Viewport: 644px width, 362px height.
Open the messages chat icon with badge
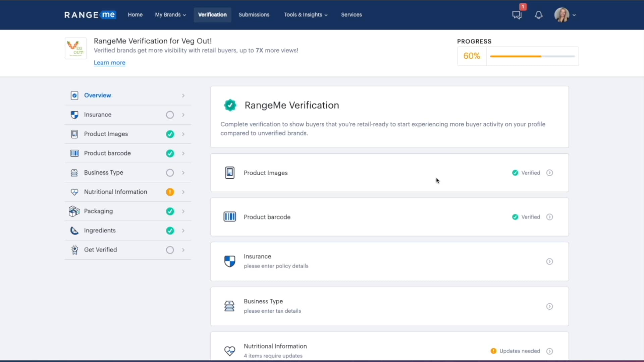(x=517, y=15)
